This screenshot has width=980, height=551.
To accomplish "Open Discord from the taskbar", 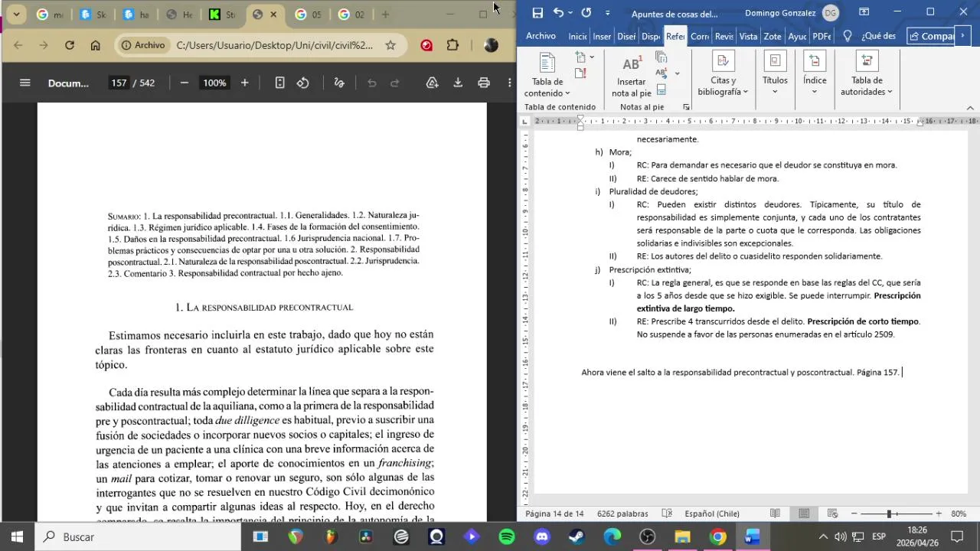I will (x=542, y=537).
